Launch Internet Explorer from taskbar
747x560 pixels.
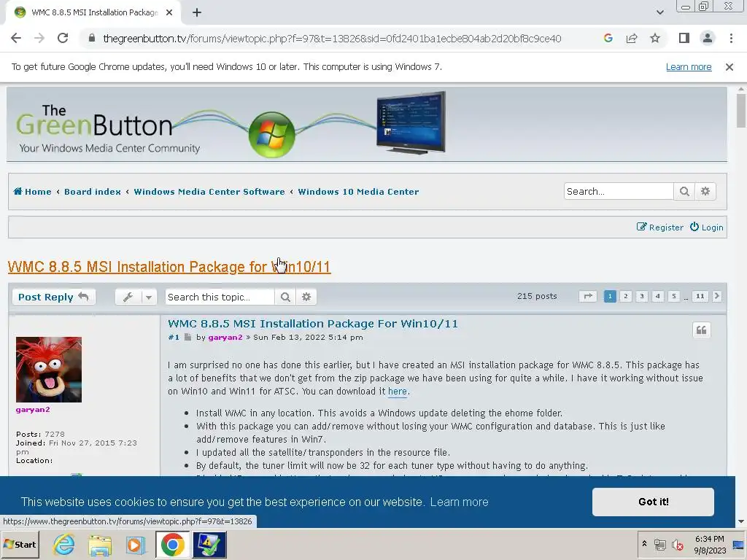pyautogui.click(x=64, y=544)
